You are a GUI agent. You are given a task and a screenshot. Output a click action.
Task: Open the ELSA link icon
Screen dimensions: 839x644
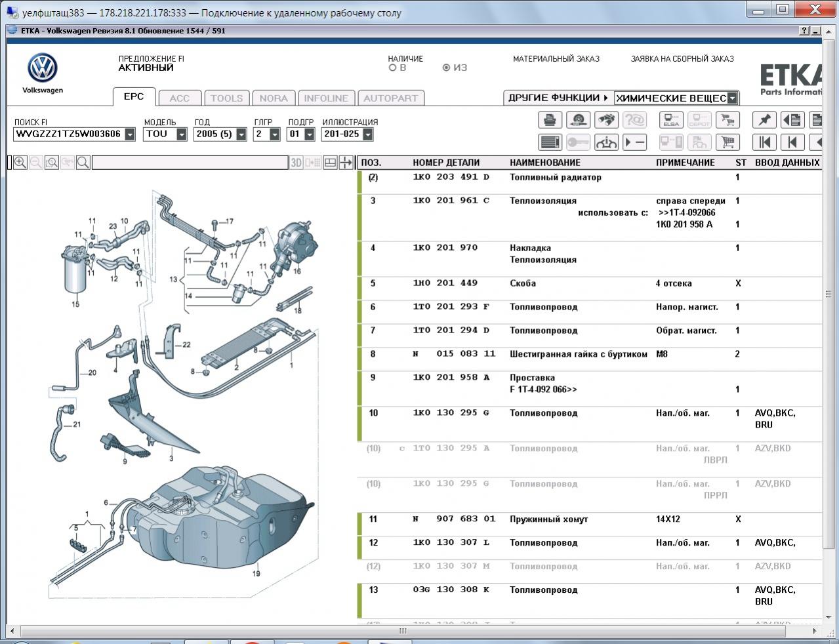click(670, 120)
